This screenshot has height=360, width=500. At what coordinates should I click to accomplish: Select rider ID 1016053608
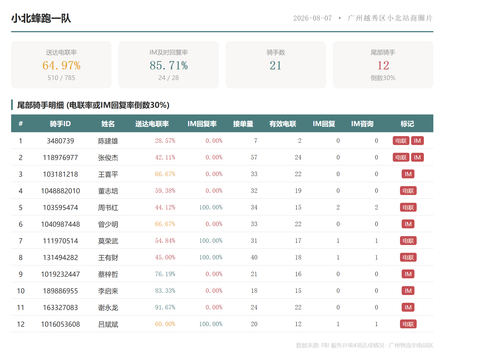60,324
